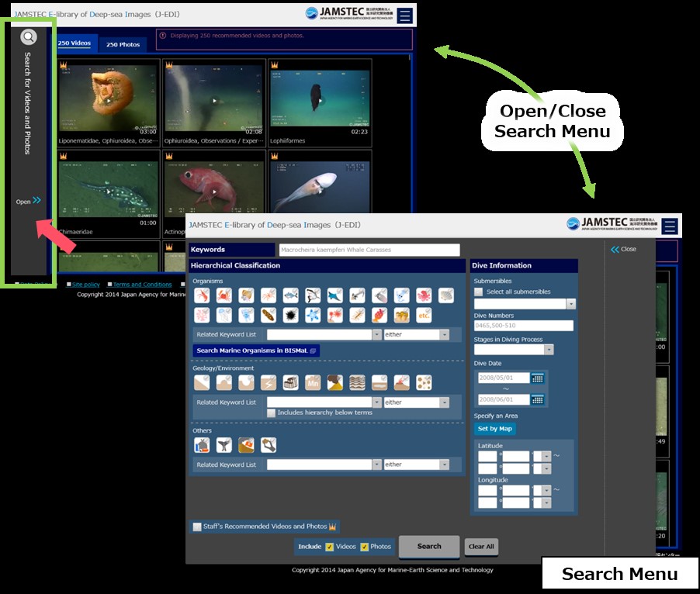Click Set by Map button
This screenshot has height=594, width=700.
click(494, 429)
